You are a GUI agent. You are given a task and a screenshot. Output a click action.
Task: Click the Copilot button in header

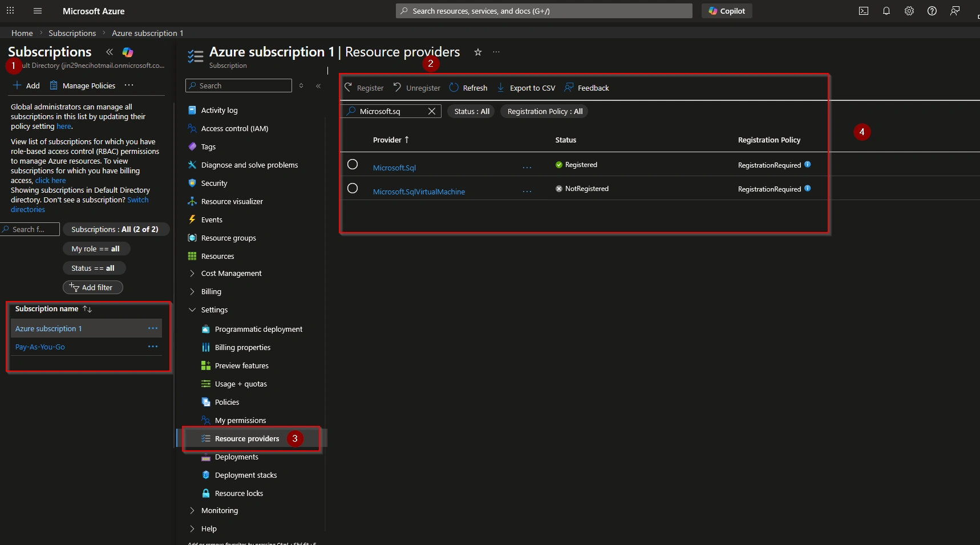click(727, 11)
